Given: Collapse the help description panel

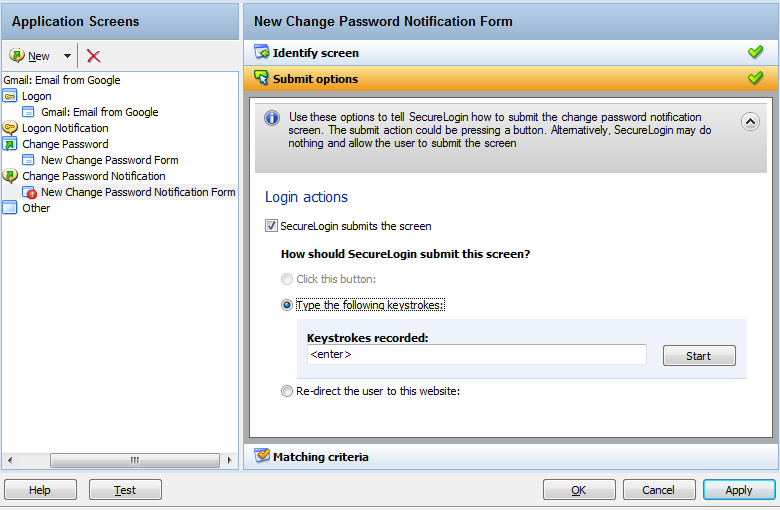Looking at the screenshot, I should pyautogui.click(x=750, y=121).
